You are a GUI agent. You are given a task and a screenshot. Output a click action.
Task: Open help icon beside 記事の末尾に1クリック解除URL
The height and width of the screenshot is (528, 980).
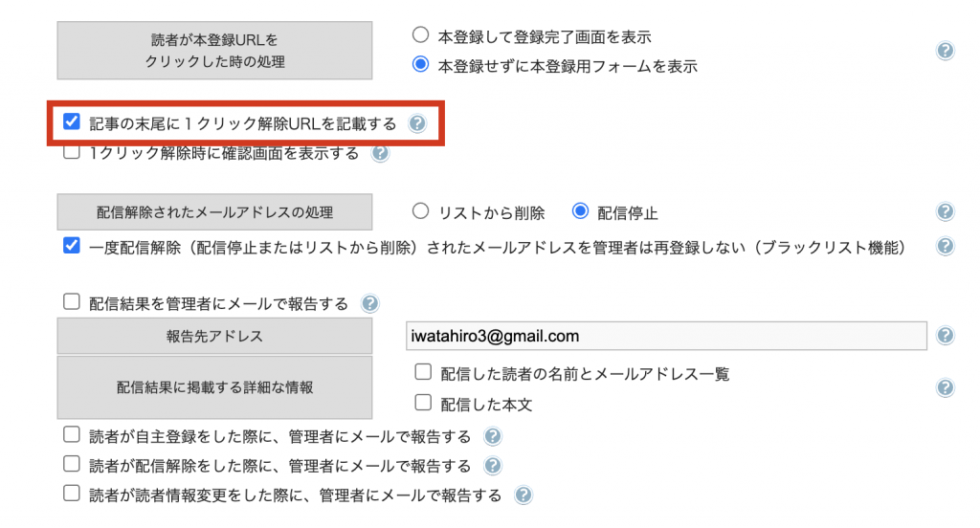417,123
